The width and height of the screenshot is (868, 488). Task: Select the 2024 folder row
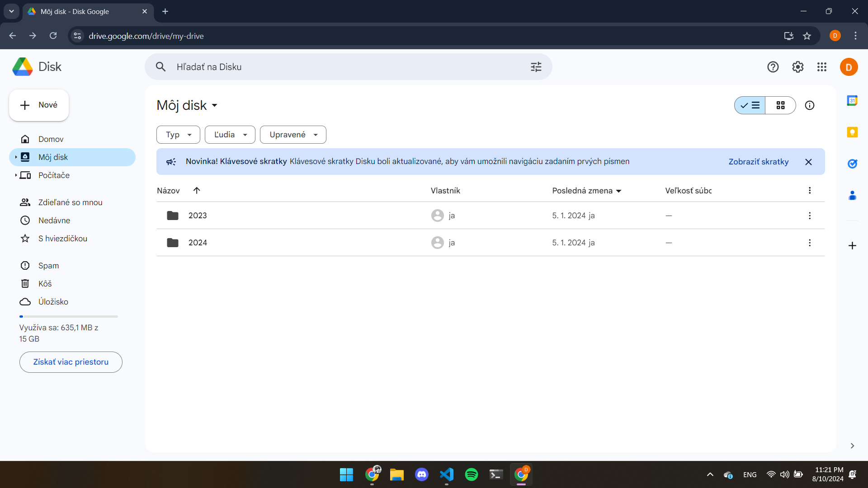pos(491,243)
